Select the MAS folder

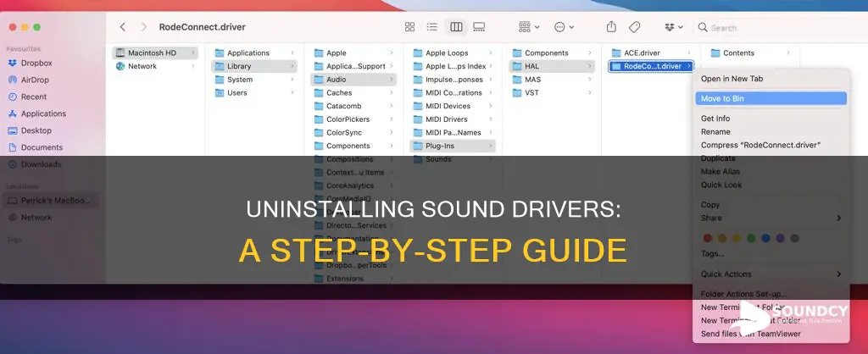551,79
